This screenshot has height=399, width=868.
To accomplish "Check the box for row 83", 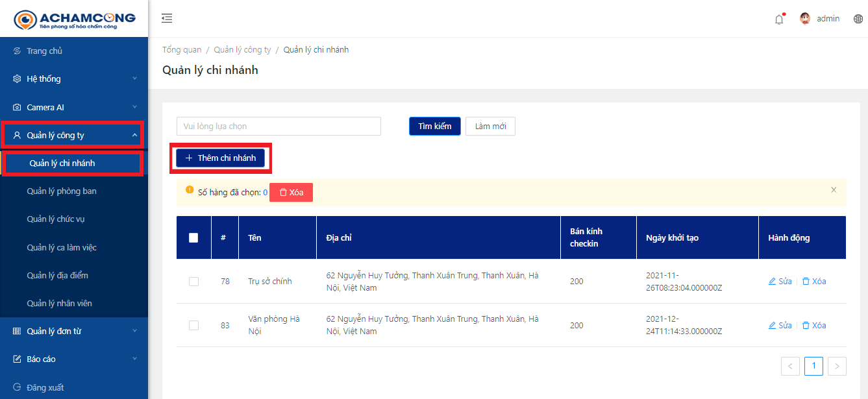I will point(193,326).
